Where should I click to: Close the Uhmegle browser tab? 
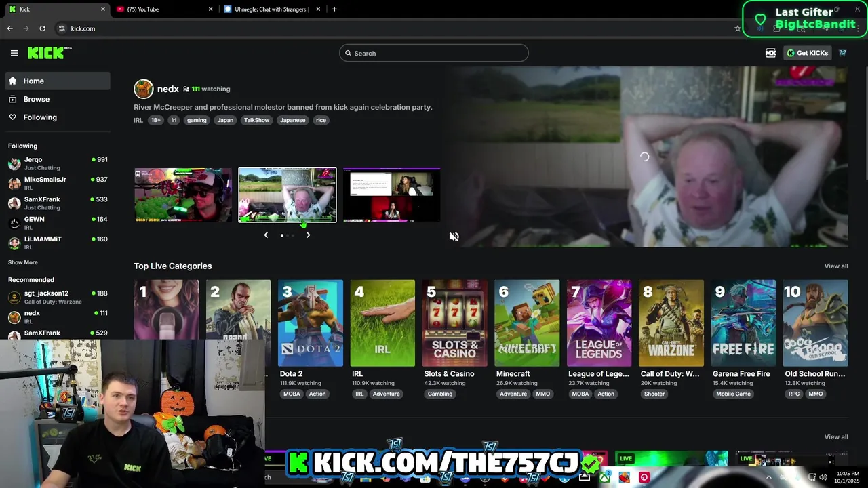[317, 9]
